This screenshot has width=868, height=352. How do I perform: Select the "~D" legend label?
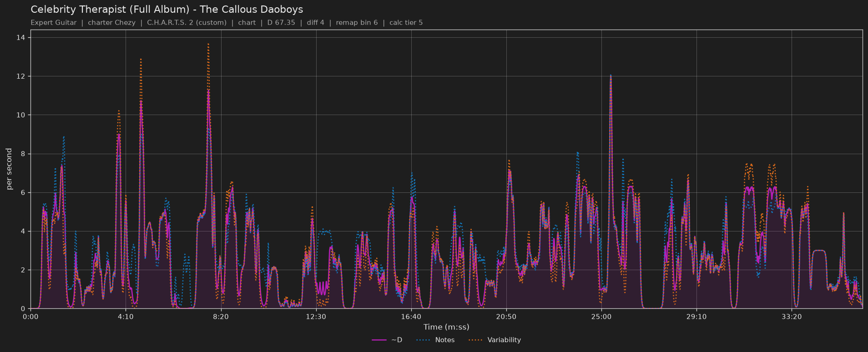coord(397,340)
